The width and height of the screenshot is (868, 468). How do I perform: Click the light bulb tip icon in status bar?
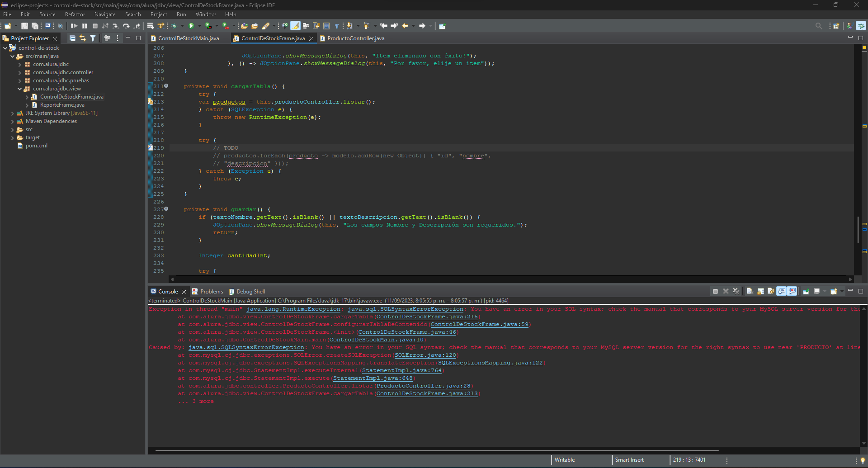(862, 460)
